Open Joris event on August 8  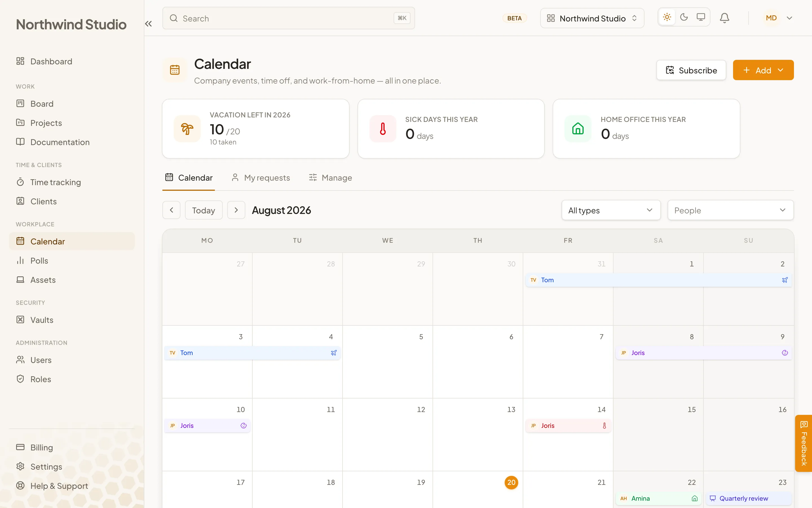704,353
